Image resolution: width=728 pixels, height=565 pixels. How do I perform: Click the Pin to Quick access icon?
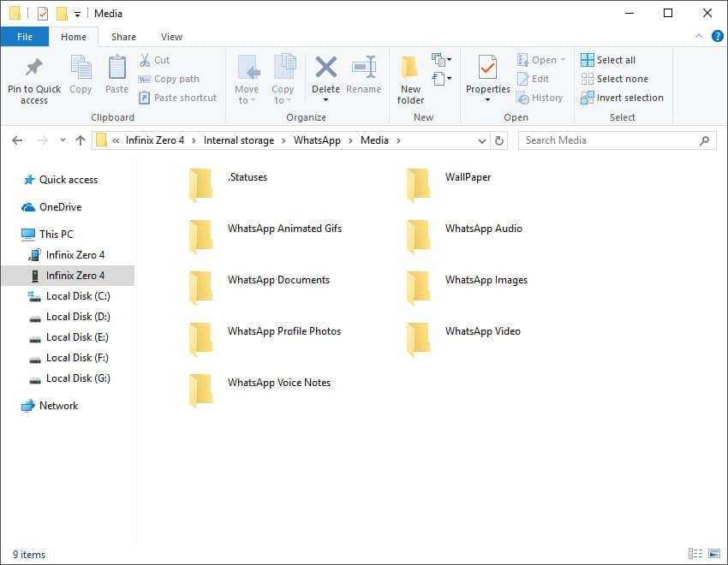pos(34,68)
